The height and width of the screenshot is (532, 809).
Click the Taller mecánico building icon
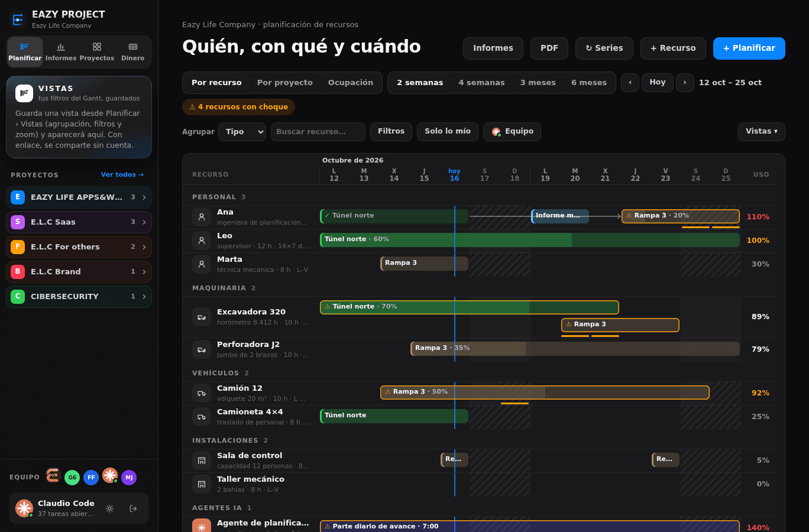click(x=202, y=484)
